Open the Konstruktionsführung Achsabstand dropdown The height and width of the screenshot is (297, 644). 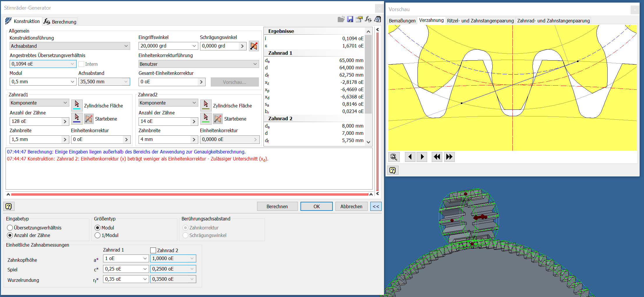tap(70, 46)
